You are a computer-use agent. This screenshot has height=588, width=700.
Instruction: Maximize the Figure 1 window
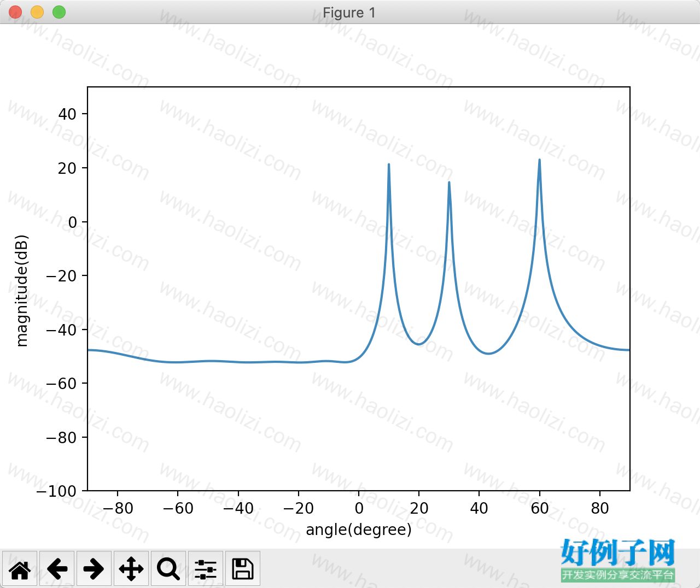coord(59,12)
